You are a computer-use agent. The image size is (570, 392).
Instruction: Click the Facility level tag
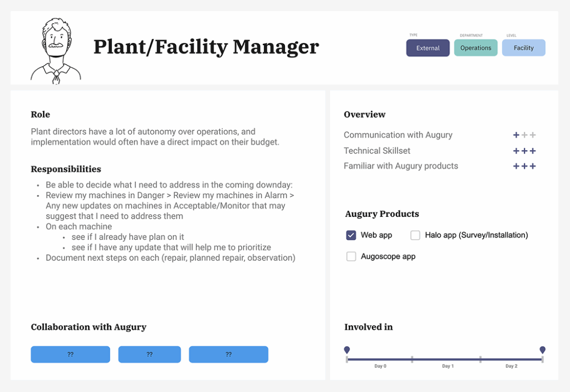[x=523, y=48]
